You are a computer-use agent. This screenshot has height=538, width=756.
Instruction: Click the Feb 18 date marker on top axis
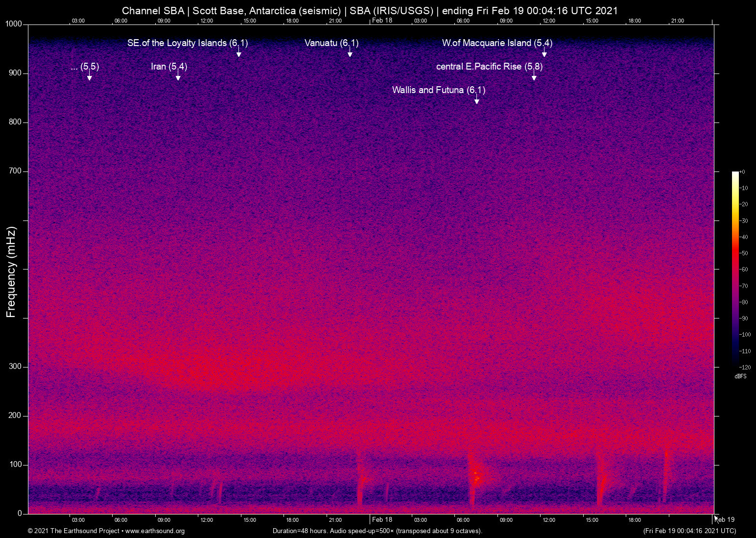382,20
